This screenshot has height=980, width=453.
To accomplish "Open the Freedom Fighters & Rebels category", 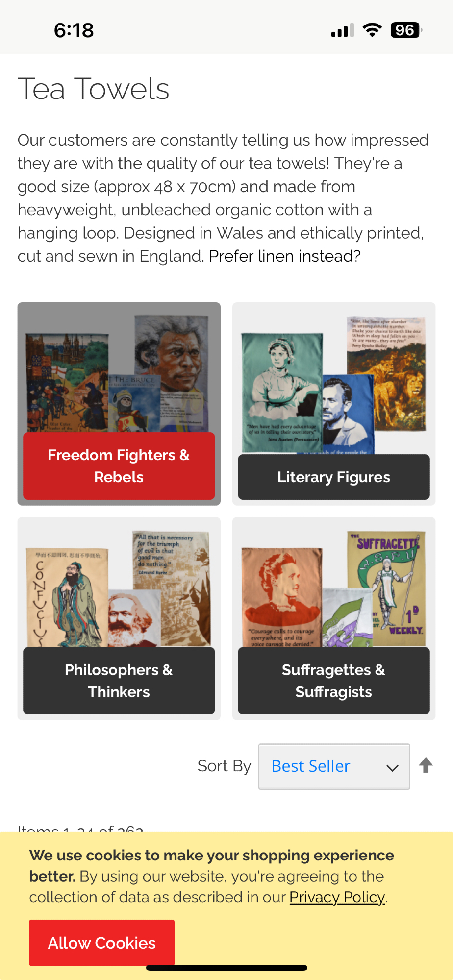I will [x=119, y=466].
